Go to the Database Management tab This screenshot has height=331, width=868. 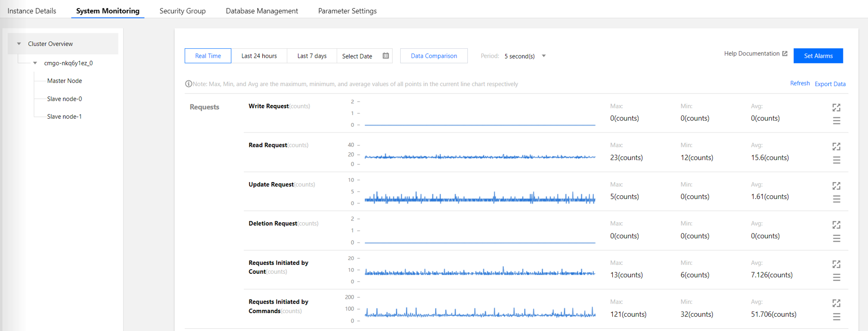click(262, 10)
